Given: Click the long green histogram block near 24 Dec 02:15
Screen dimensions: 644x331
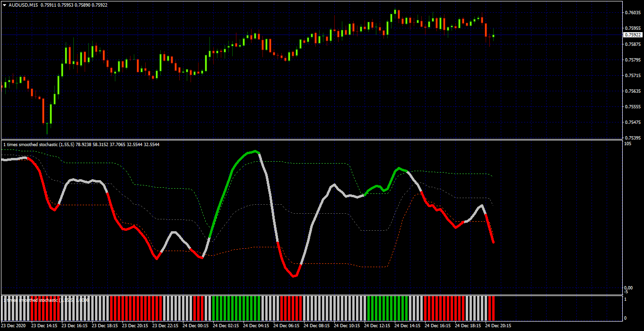Looking at the screenshot, I should tap(236, 308).
